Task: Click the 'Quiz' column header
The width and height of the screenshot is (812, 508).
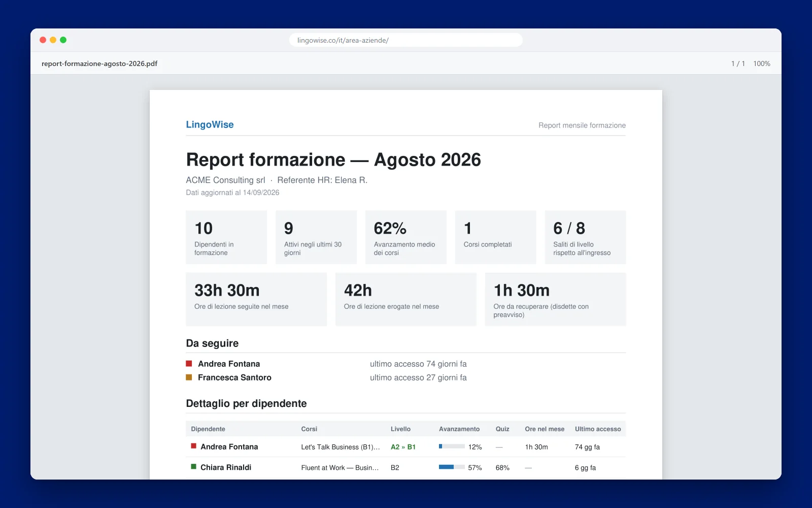Action: pos(502,429)
